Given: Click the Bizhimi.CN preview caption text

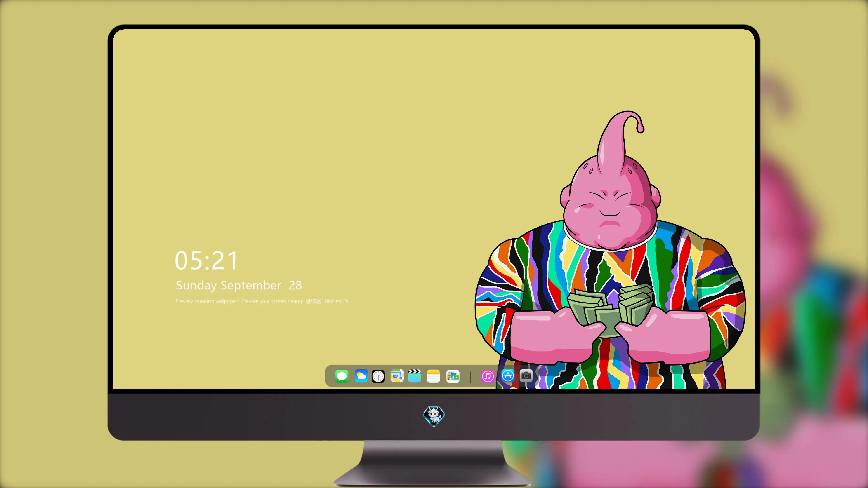Looking at the screenshot, I should [262, 301].
